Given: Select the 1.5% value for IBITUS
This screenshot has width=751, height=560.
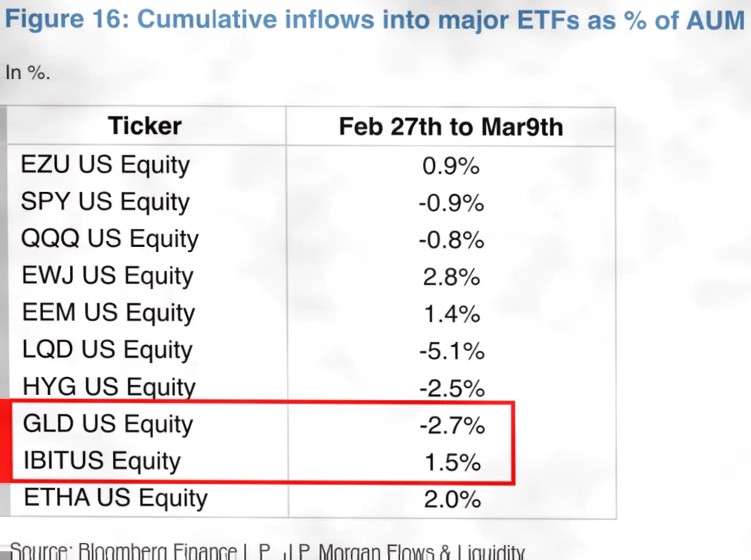Looking at the screenshot, I should 451,462.
